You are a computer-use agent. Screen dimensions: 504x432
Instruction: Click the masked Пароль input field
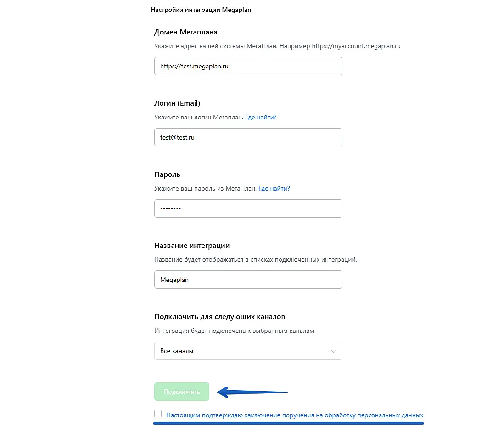point(248,208)
